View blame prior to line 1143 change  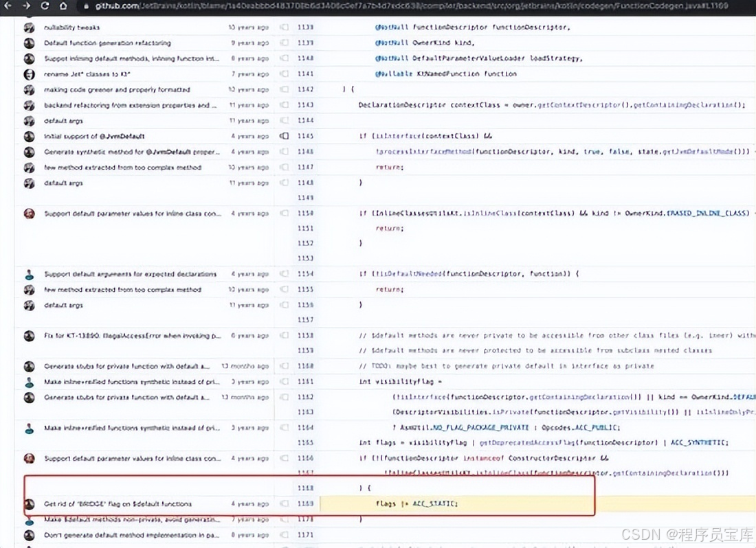pyautogui.click(x=285, y=105)
